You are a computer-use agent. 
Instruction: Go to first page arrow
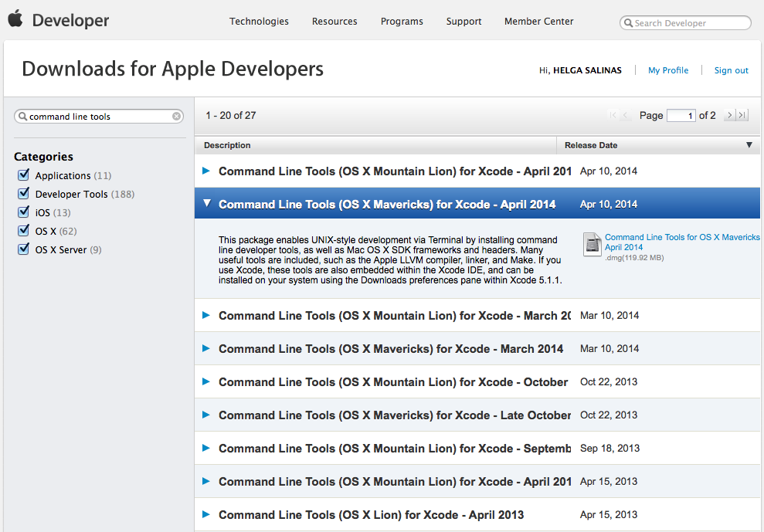pyautogui.click(x=613, y=116)
